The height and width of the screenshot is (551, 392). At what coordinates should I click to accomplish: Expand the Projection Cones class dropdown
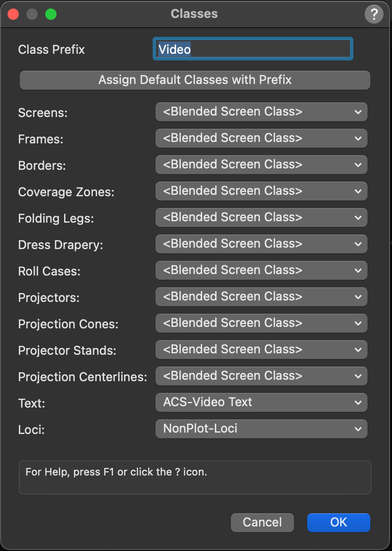point(261,323)
